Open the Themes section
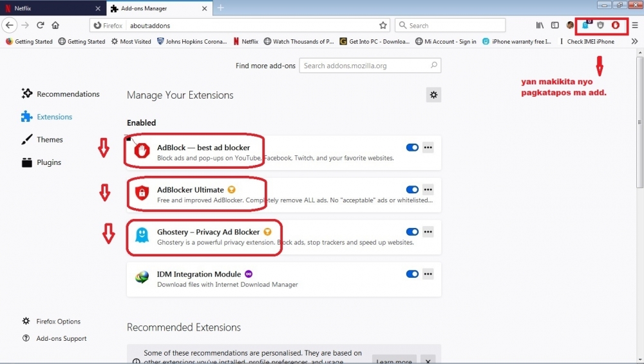This screenshot has width=644, height=364. (42, 140)
